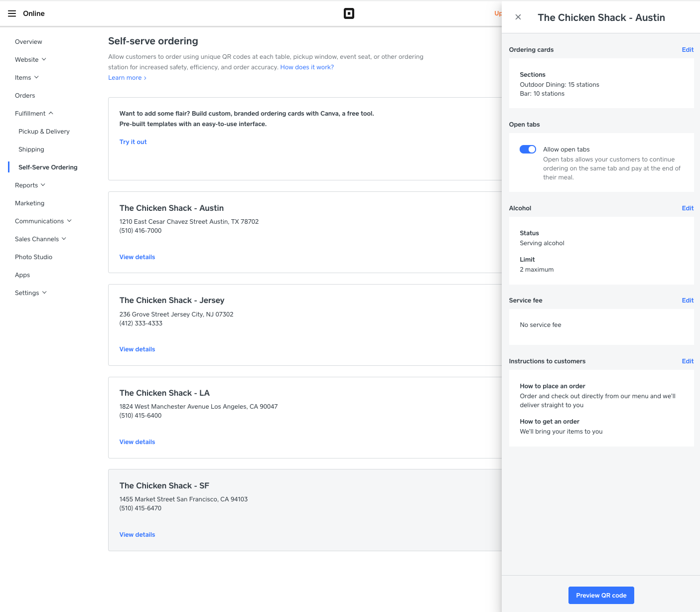Disable the Allow open tabs toggle
The width and height of the screenshot is (700, 612).
pos(528,149)
